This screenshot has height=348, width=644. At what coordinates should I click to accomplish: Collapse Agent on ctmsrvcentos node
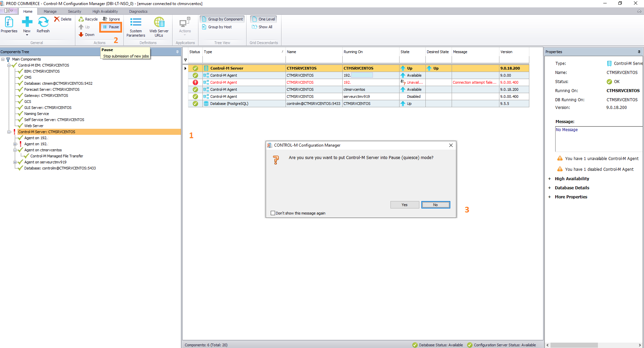(15, 150)
